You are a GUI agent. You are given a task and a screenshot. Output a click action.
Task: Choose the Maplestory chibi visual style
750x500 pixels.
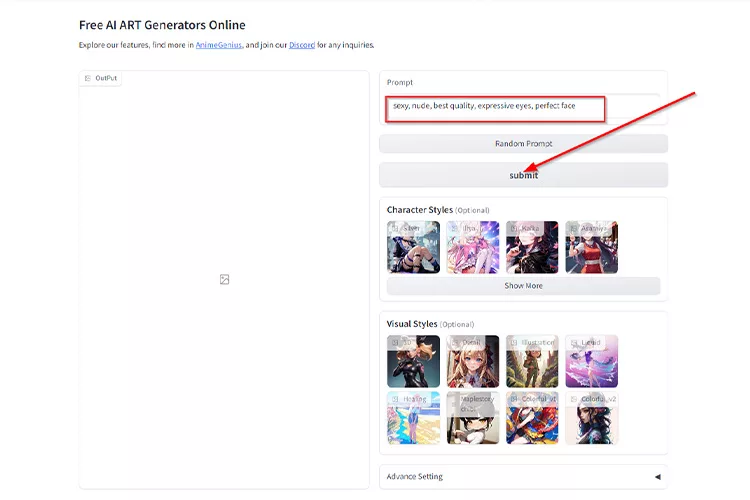[x=473, y=418]
